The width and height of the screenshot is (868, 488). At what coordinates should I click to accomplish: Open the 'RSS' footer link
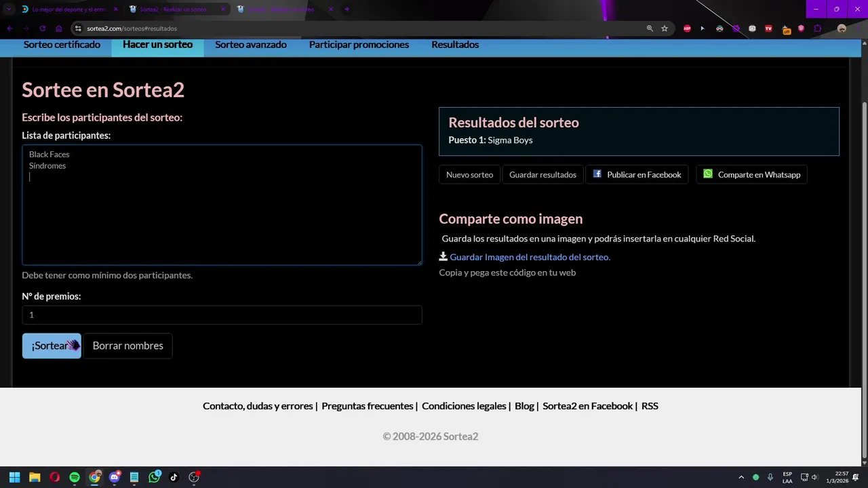point(650,406)
